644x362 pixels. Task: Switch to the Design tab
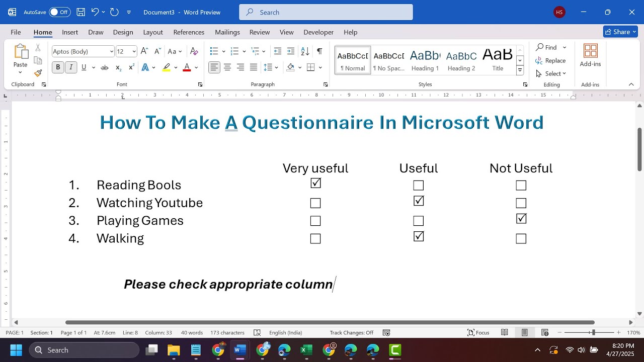[x=123, y=32]
